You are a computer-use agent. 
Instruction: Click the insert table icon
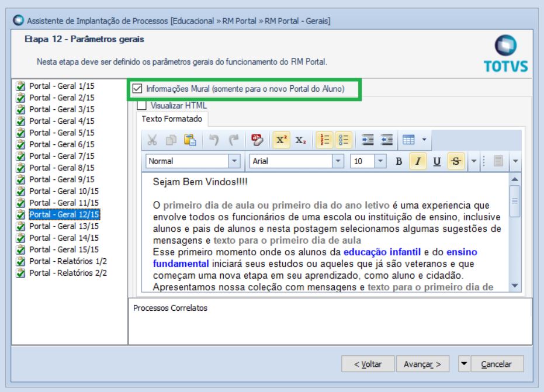[x=408, y=140]
